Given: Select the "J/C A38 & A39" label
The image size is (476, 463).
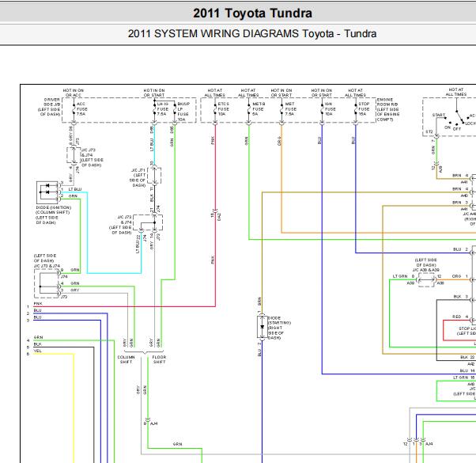Looking at the screenshot, I should click(426, 270).
